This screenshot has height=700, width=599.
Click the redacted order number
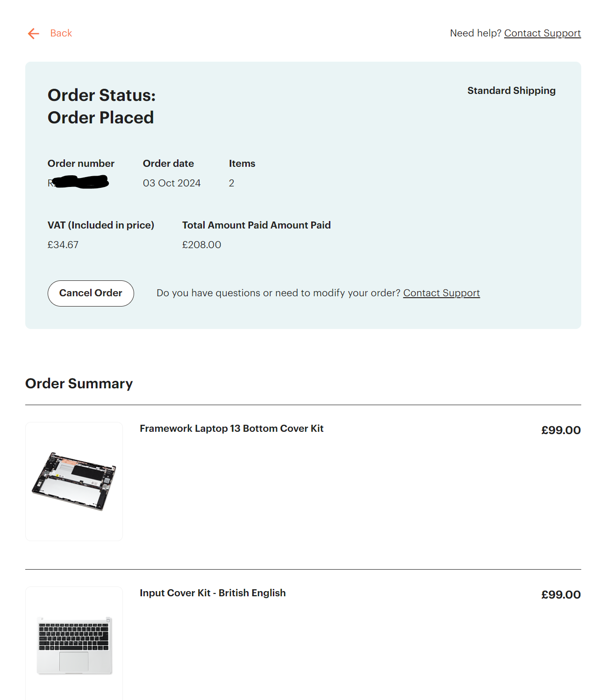tap(78, 182)
